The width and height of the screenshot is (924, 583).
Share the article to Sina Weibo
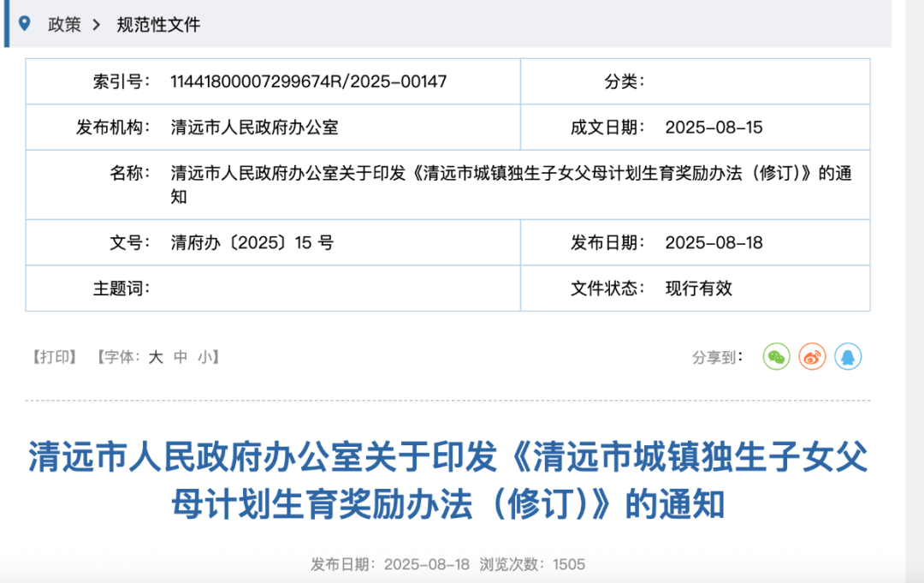tap(812, 357)
